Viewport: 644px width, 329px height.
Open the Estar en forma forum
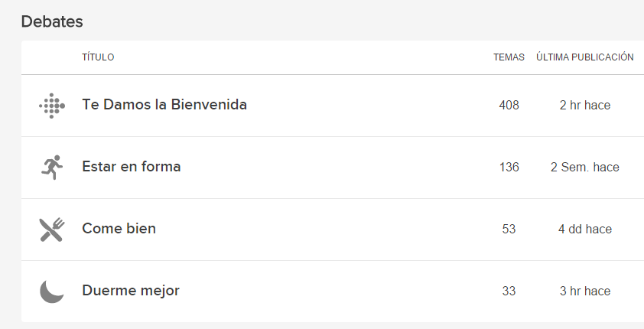point(132,166)
